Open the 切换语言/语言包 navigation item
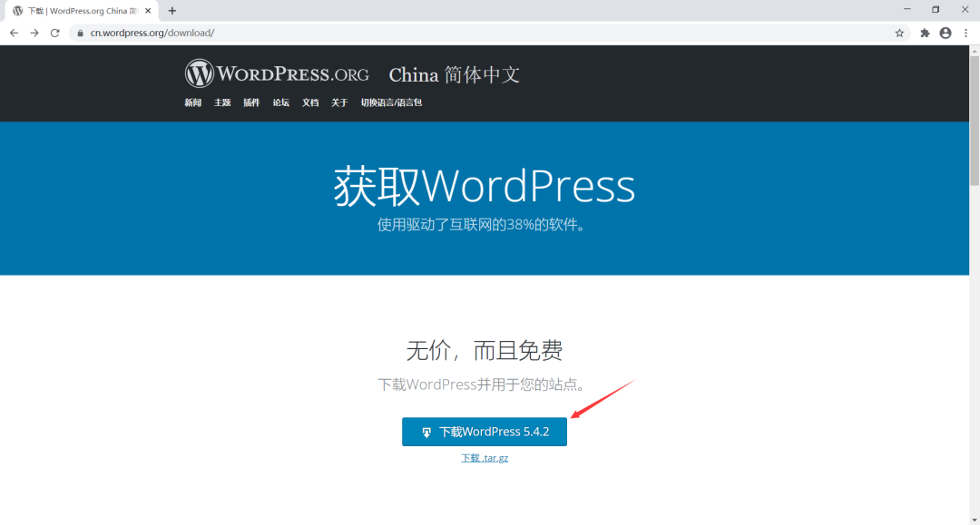Viewport: 980px width, 525px height. point(391,102)
